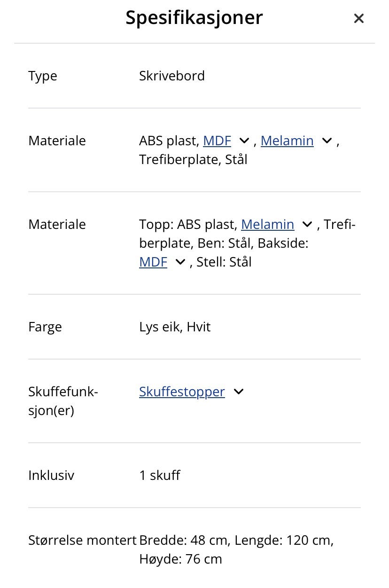
Task: Click the Skuffefunksjon(er) row label
Action: point(63,400)
